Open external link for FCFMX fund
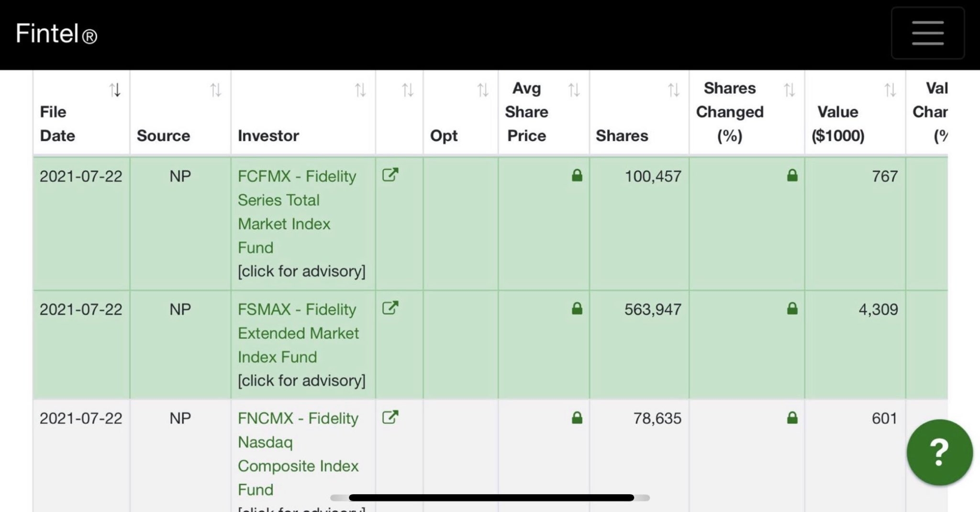 390,175
